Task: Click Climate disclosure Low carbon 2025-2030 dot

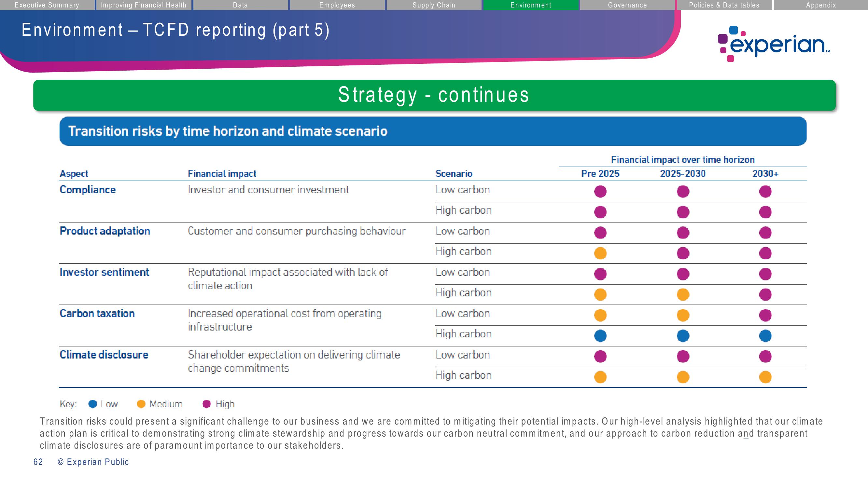Action: pos(683,356)
